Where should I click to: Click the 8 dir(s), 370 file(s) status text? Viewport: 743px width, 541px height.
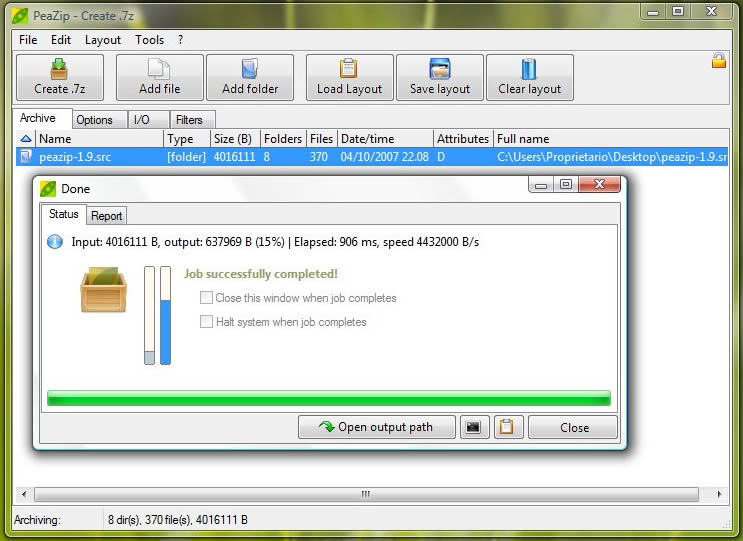pyautogui.click(x=178, y=520)
